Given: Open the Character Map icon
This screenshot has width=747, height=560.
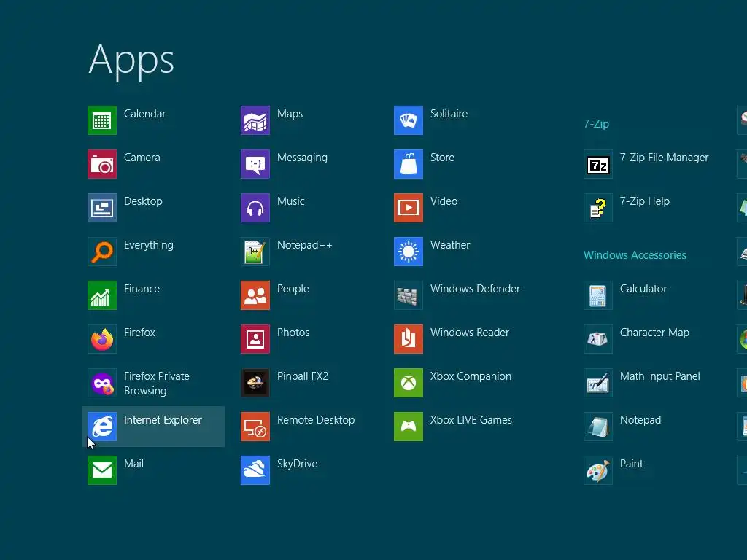Looking at the screenshot, I should click(x=598, y=339).
